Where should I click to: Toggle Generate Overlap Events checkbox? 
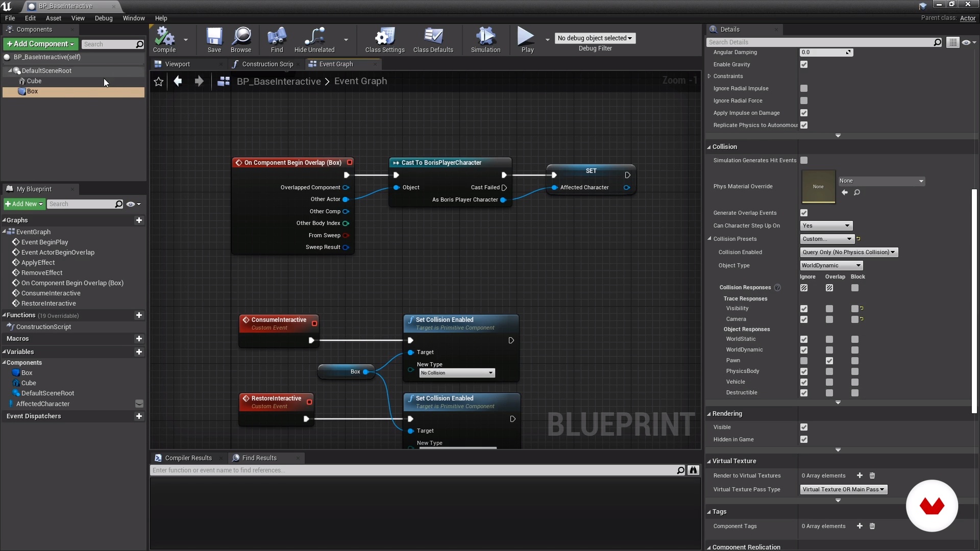804,213
